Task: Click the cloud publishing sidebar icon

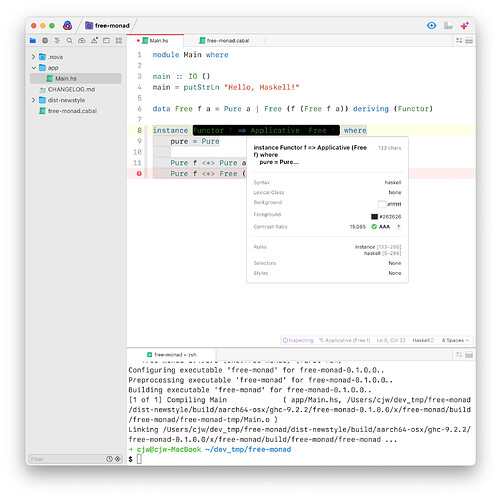Action: (82, 41)
